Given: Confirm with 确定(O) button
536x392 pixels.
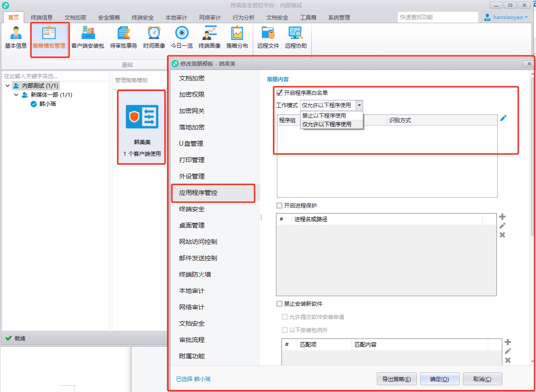Looking at the screenshot, I should [439, 379].
